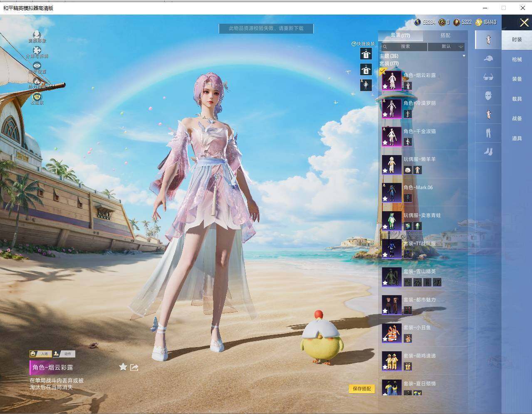532x414 pixels.
Task: Select quick-change hanger preset 1
Action: pos(366,54)
